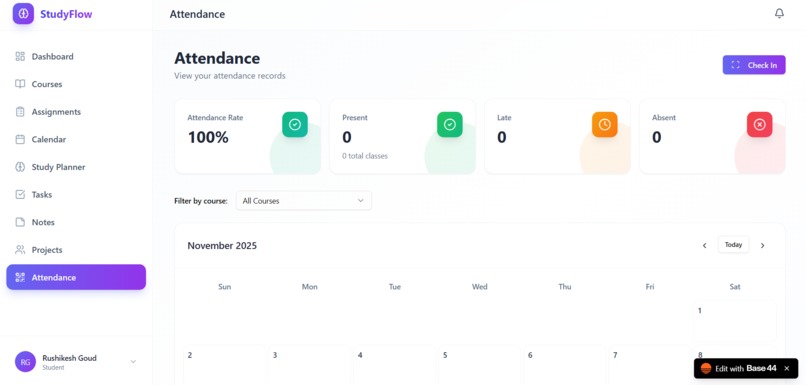Screen dimensions: 806x385
Task: Click the 100% attendance rate value
Action: 208,137
